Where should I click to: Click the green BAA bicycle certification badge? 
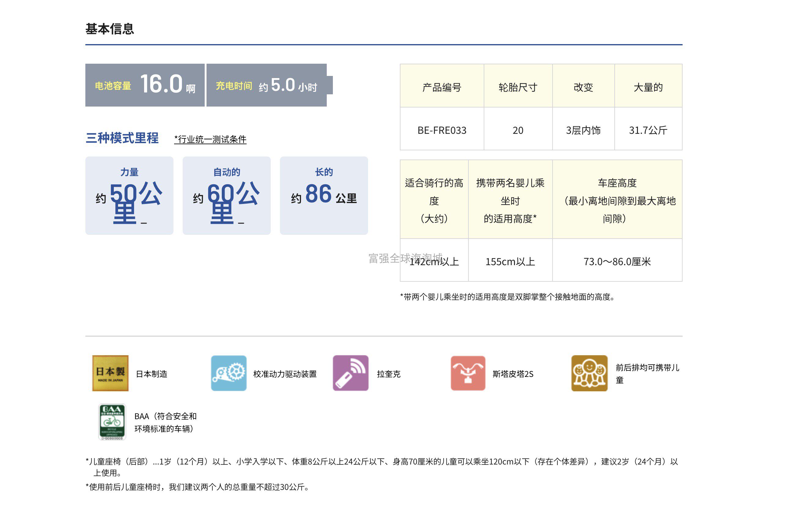point(112,422)
